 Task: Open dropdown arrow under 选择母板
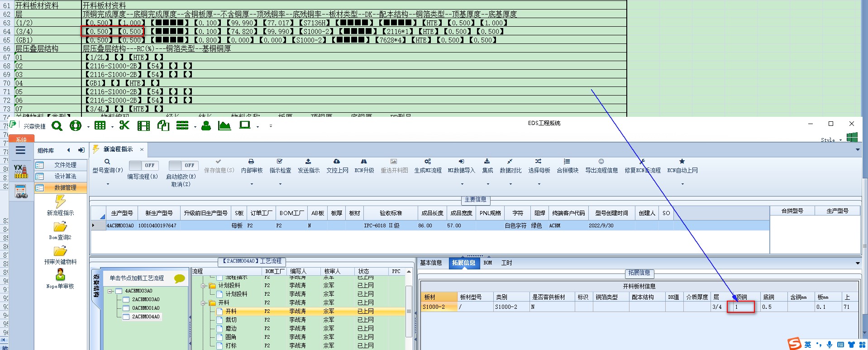pos(539,184)
